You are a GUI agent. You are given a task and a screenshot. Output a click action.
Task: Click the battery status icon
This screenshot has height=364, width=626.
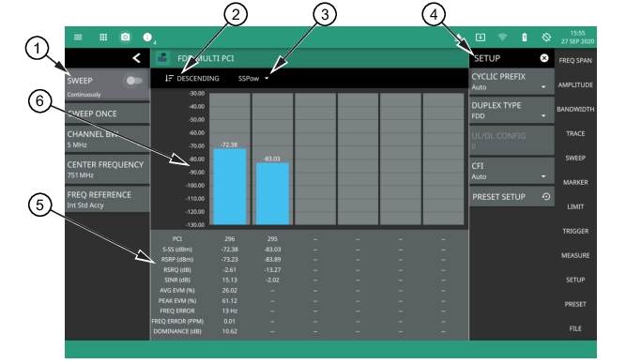[525, 38]
